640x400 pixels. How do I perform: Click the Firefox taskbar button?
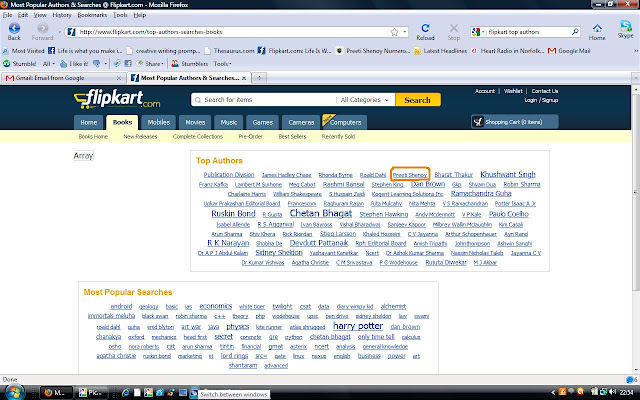point(56,393)
